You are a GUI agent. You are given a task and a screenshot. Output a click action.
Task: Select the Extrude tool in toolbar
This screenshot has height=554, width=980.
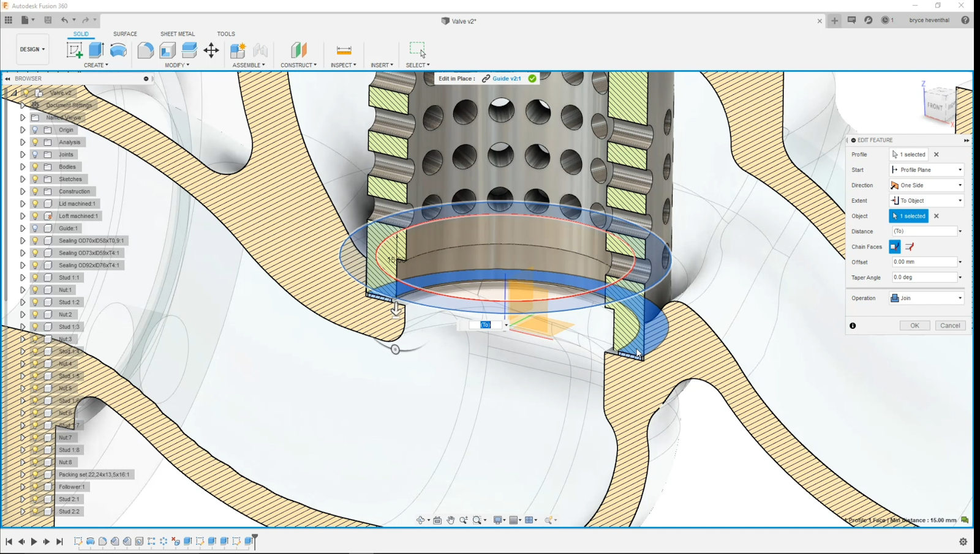(x=96, y=50)
